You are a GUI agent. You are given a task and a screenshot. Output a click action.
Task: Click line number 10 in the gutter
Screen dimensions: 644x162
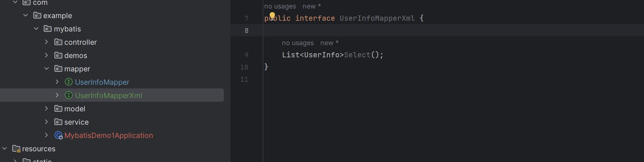click(x=244, y=67)
